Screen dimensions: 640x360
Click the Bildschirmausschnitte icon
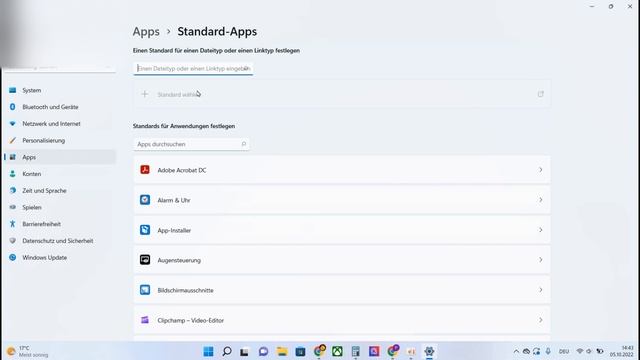pyautogui.click(x=145, y=290)
